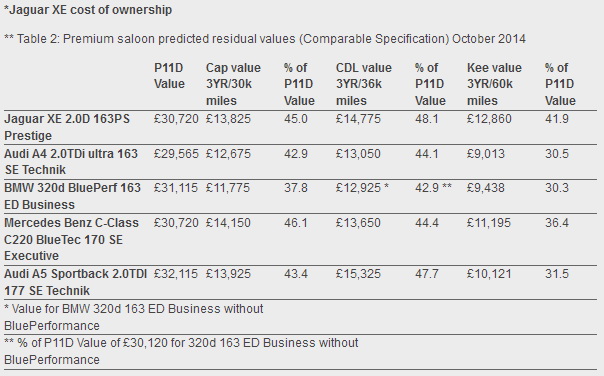Viewport: 604px width, 376px height.
Task: Click the Jaguar XE cost of ownership heading
Action: click(x=88, y=10)
